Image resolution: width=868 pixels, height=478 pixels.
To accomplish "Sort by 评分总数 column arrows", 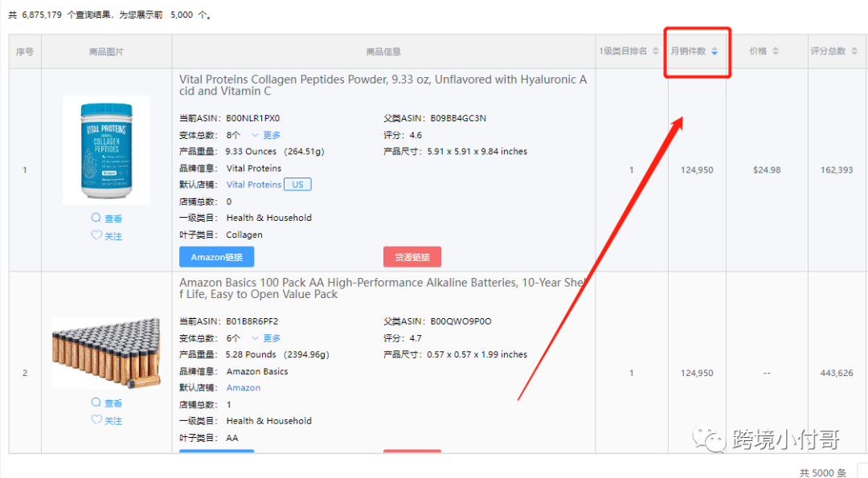I will click(x=854, y=51).
